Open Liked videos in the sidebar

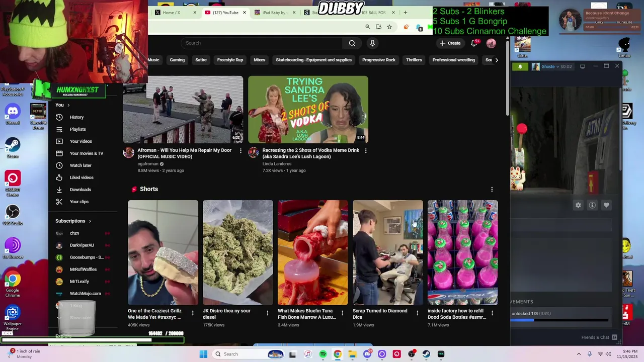(x=82, y=177)
